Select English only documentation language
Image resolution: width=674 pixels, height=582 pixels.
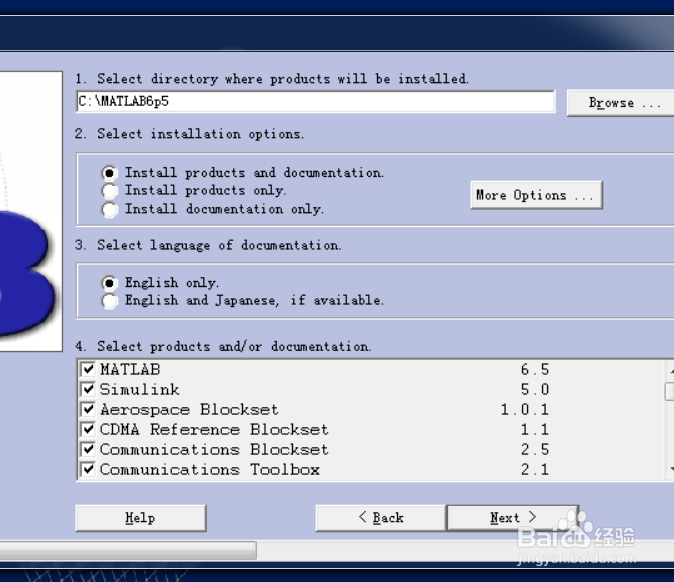(110, 283)
